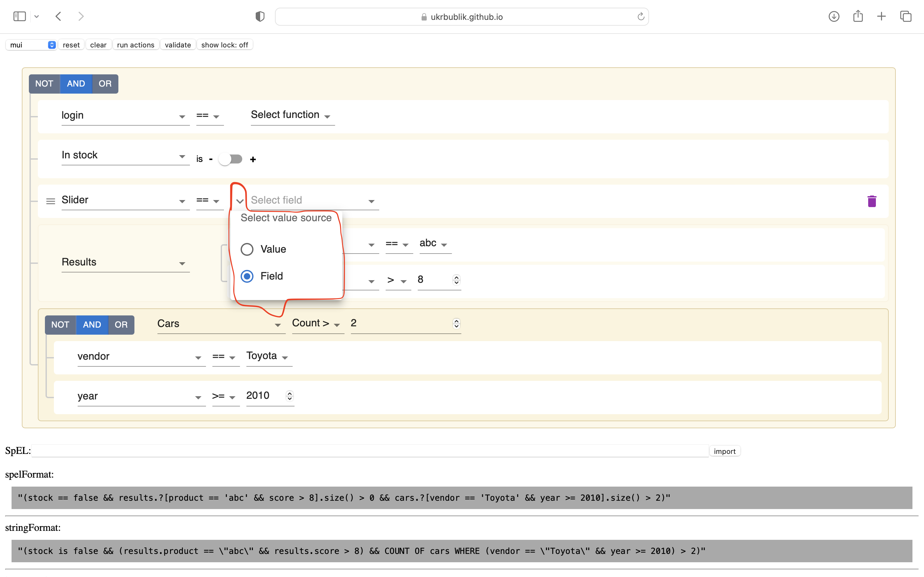Increment the year 2010 stepper
The image size is (924, 577).
coord(289,393)
